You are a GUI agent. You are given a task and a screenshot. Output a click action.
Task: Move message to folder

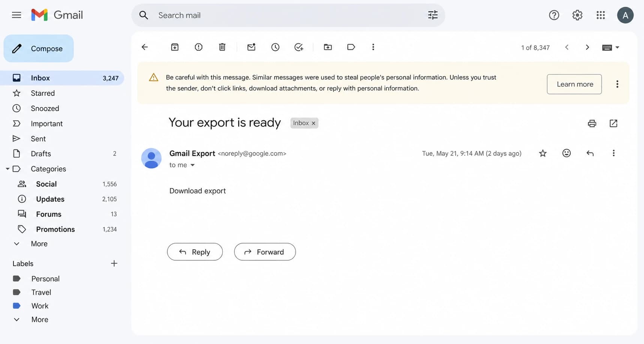(x=328, y=47)
